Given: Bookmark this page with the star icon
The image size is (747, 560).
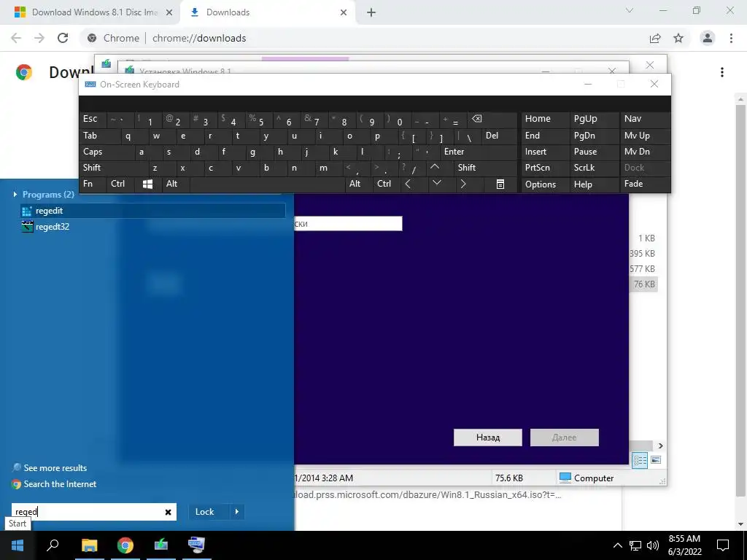Looking at the screenshot, I should pyautogui.click(x=678, y=38).
